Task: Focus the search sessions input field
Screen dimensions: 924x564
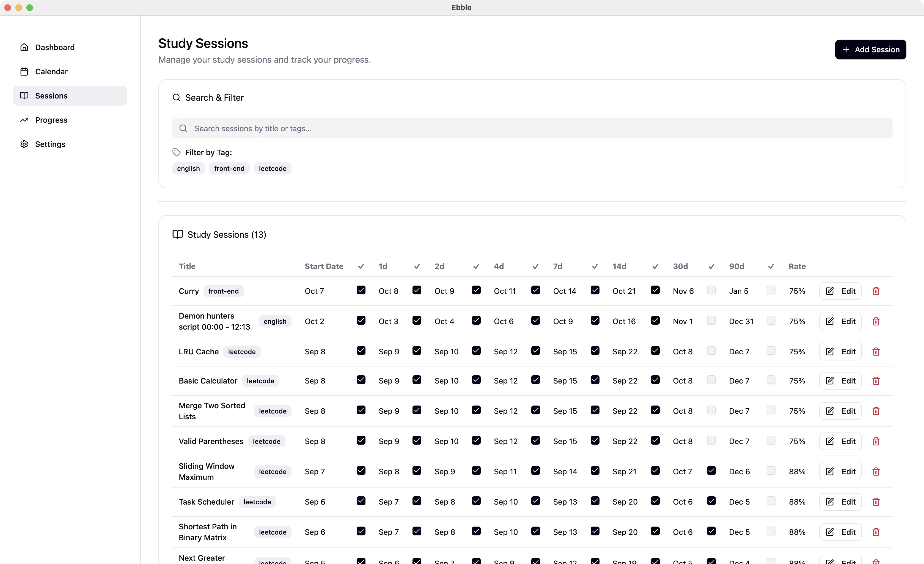Action: pos(532,128)
